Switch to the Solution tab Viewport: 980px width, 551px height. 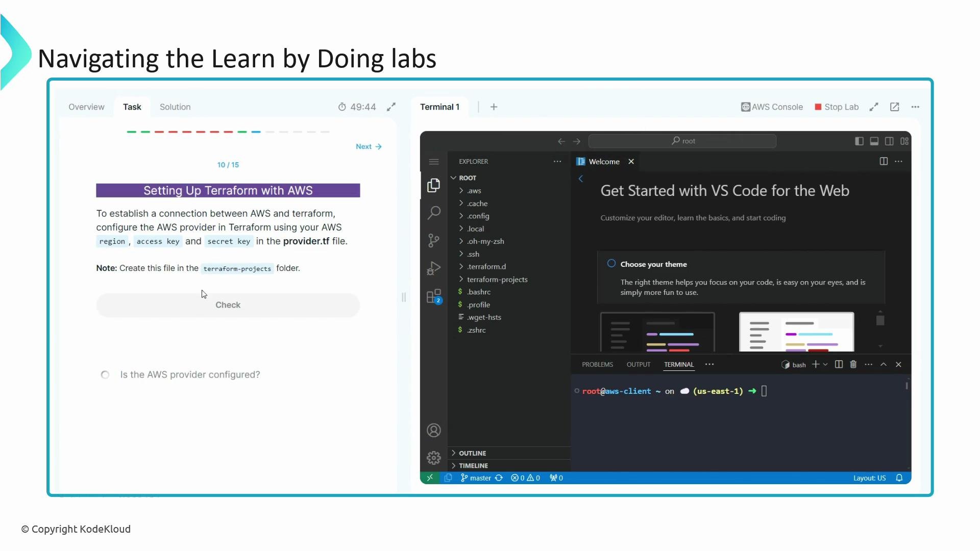tap(175, 107)
